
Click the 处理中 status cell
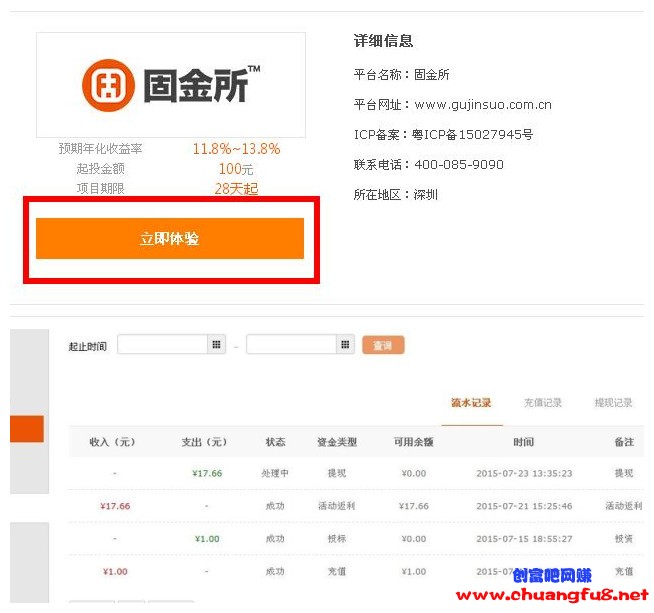[x=275, y=473]
